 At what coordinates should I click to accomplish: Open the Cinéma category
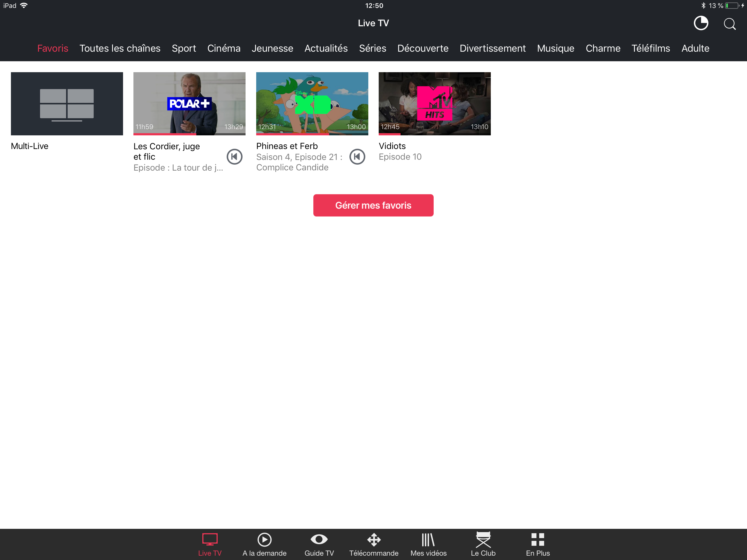224,48
